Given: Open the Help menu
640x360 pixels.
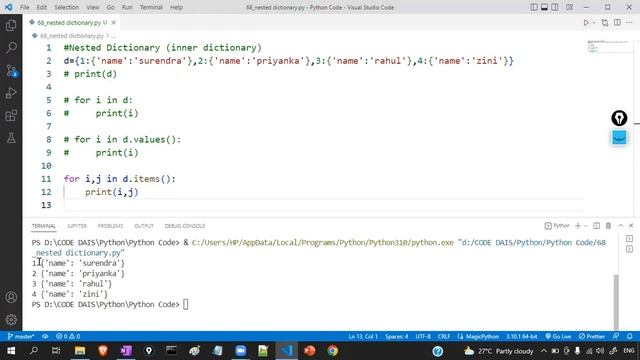Looking at the screenshot, I should coord(176,7).
